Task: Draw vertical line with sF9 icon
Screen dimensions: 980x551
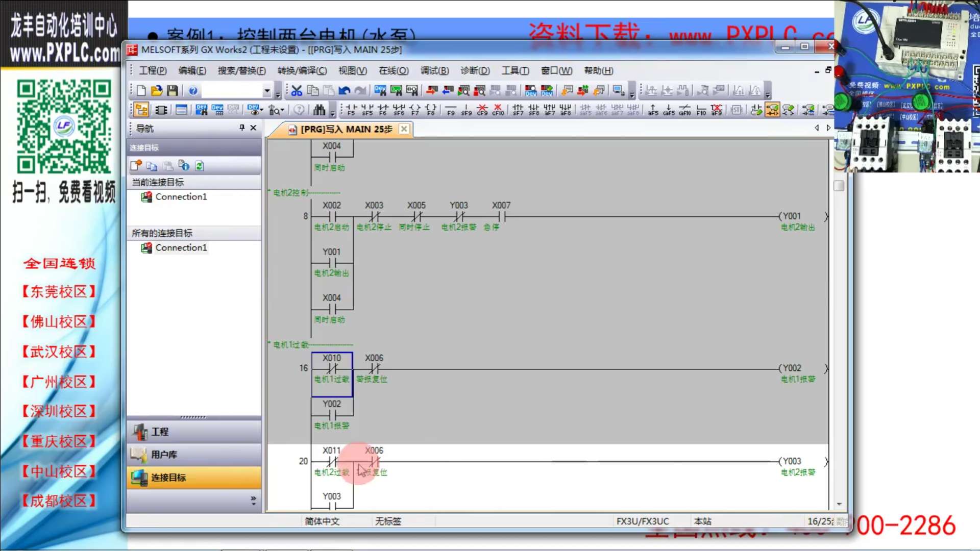Action: click(467, 110)
